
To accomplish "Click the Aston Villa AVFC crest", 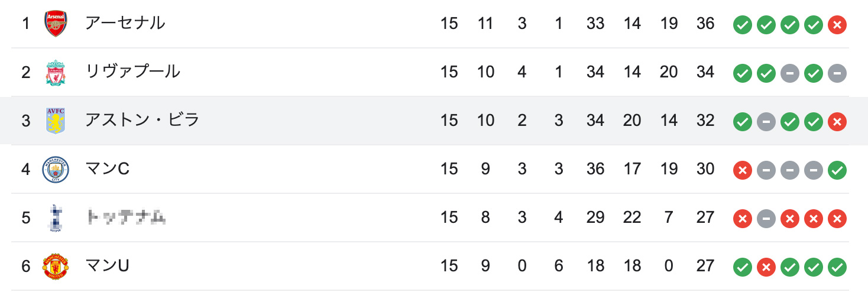I will point(56,121).
